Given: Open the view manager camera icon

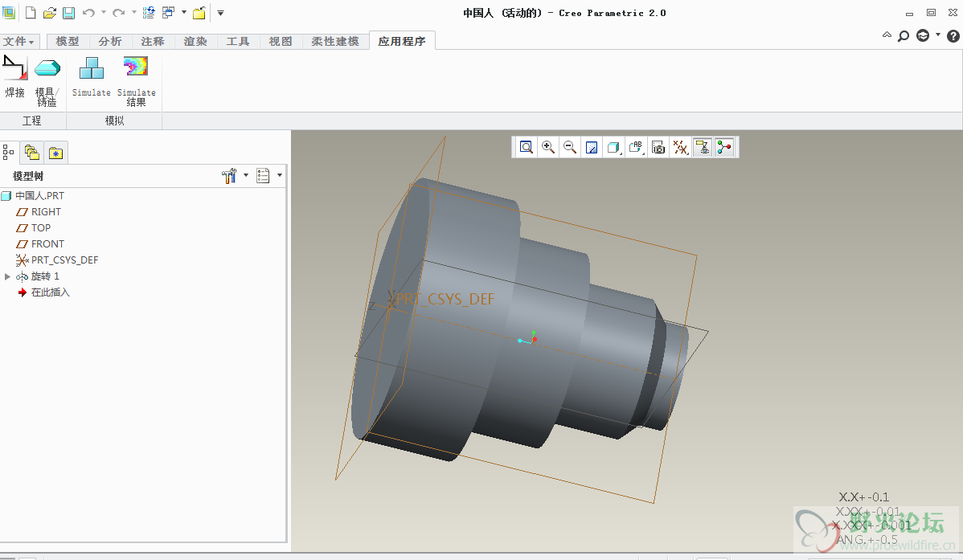Looking at the screenshot, I should pos(658,147).
